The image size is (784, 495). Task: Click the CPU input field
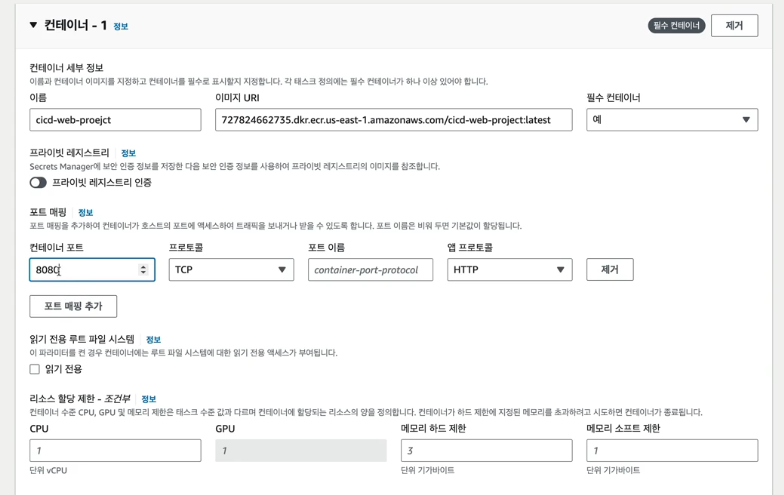coord(115,450)
